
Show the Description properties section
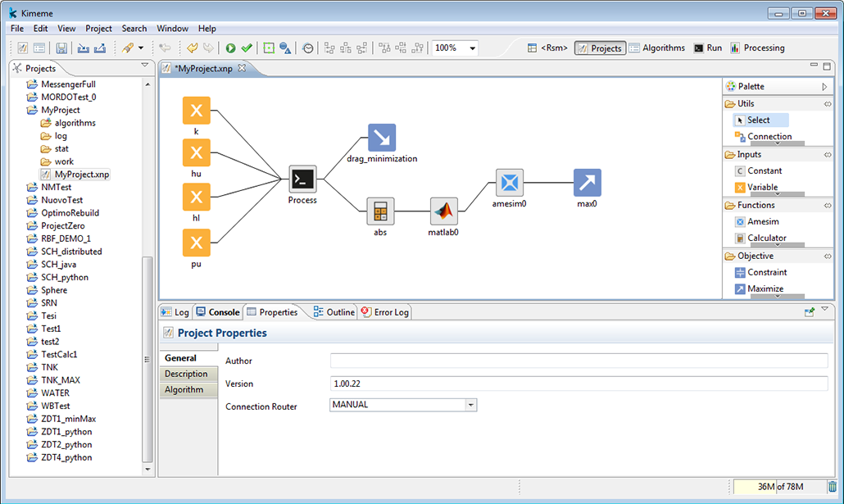(189, 374)
